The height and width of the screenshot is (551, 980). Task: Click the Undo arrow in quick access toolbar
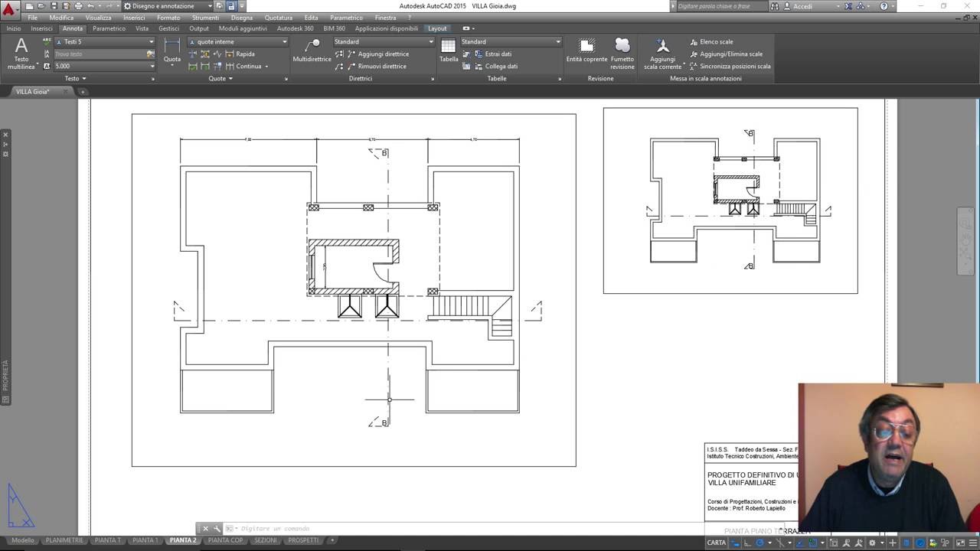pos(91,6)
